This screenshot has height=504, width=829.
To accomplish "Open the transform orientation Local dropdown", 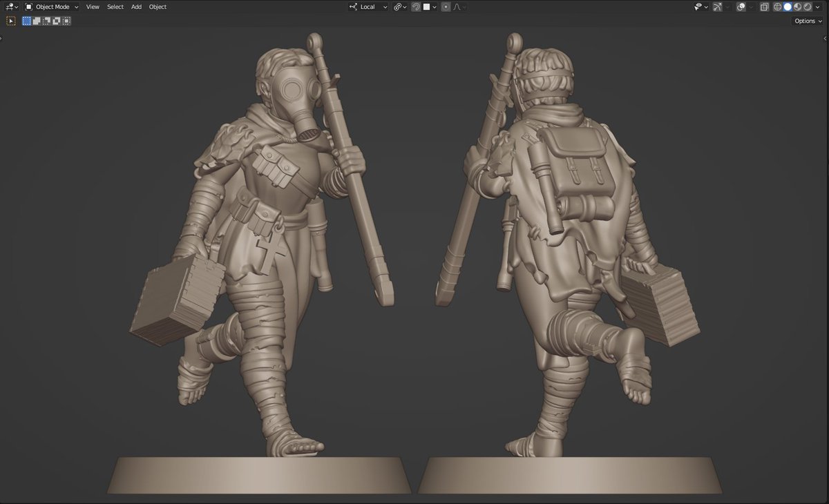I will tap(368, 6).
